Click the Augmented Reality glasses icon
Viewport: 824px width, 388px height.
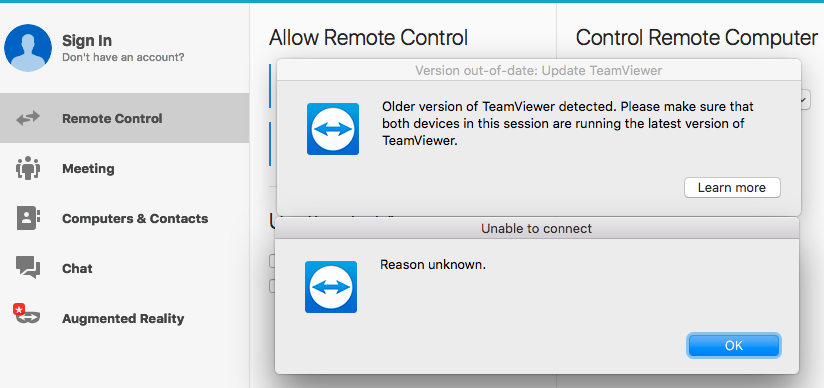(x=27, y=315)
